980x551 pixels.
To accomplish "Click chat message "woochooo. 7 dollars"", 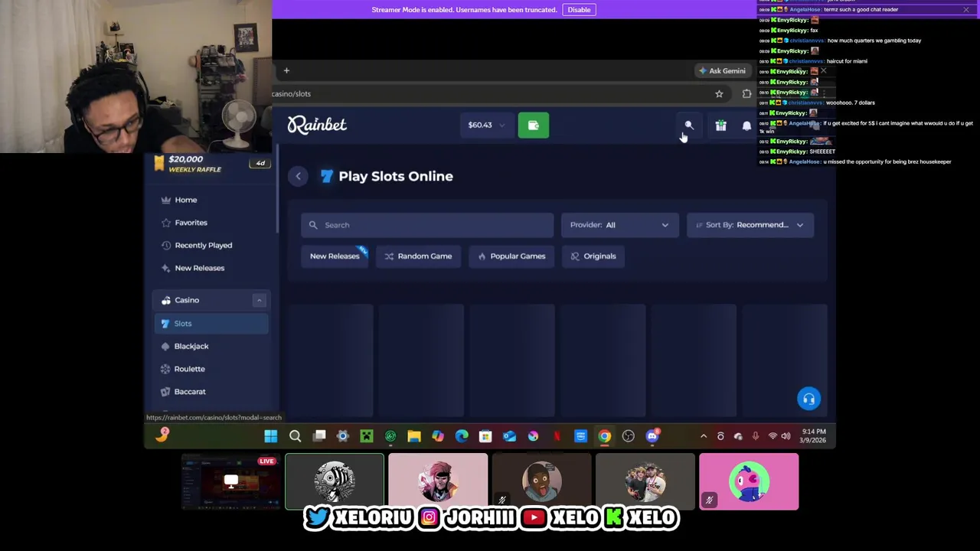I will click(851, 103).
